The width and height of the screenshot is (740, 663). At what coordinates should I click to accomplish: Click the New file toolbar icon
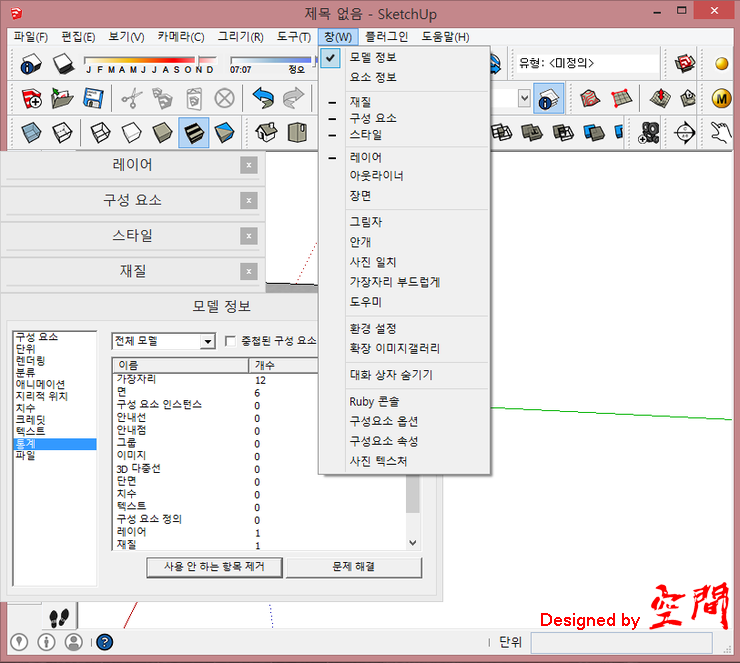point(32,98)
